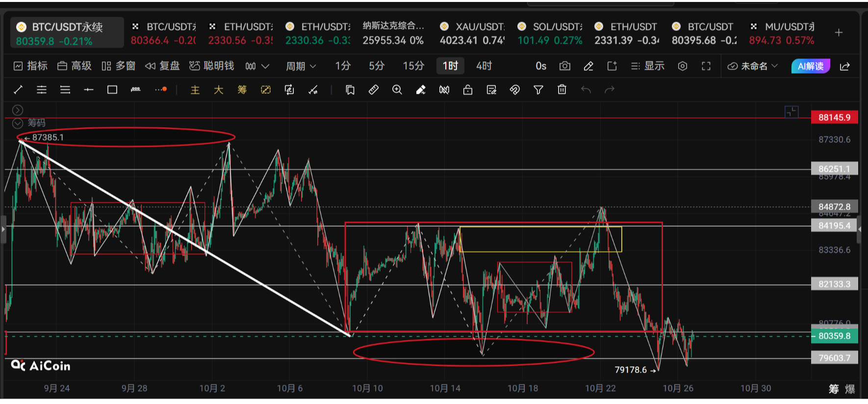Click the 1分 timeframe
Image resolution: width=868 pixels, height=404 pixels.
343,66
